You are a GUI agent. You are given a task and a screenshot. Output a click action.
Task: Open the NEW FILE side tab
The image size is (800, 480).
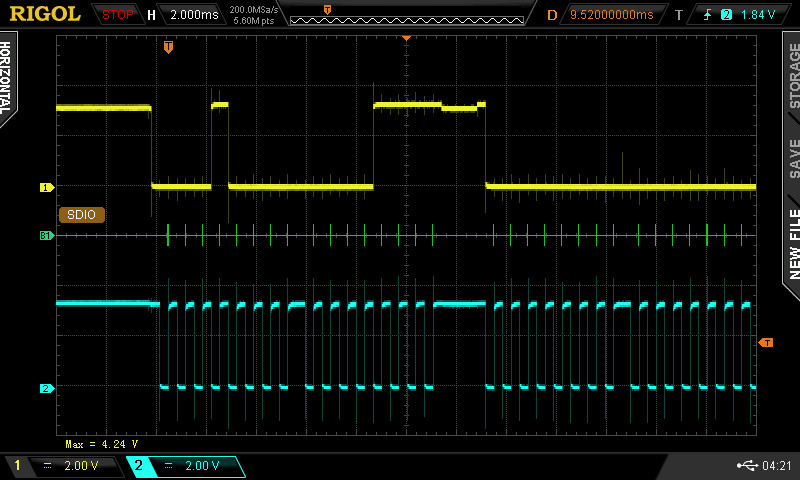(x=793, y=244)
